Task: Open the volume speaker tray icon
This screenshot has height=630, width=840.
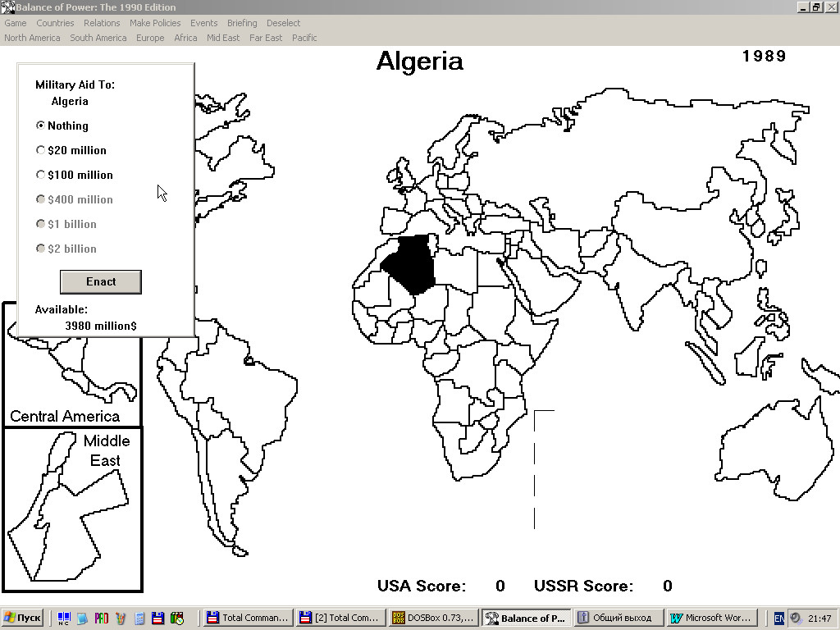Action: (x=795, y=619)
